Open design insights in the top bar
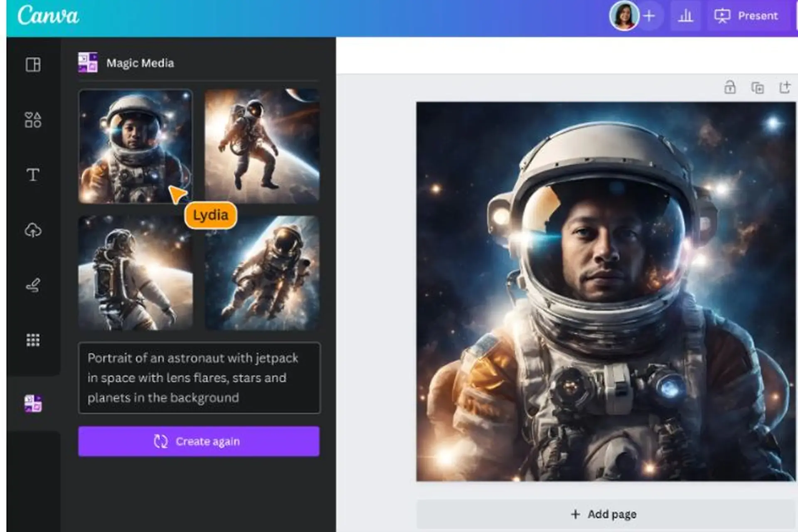 686,16
